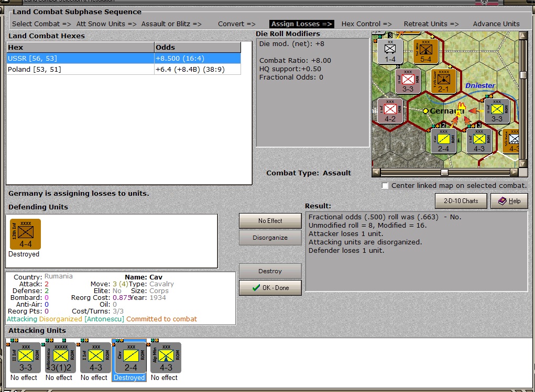Click the Dniester river label on map

tap(480, 85)
